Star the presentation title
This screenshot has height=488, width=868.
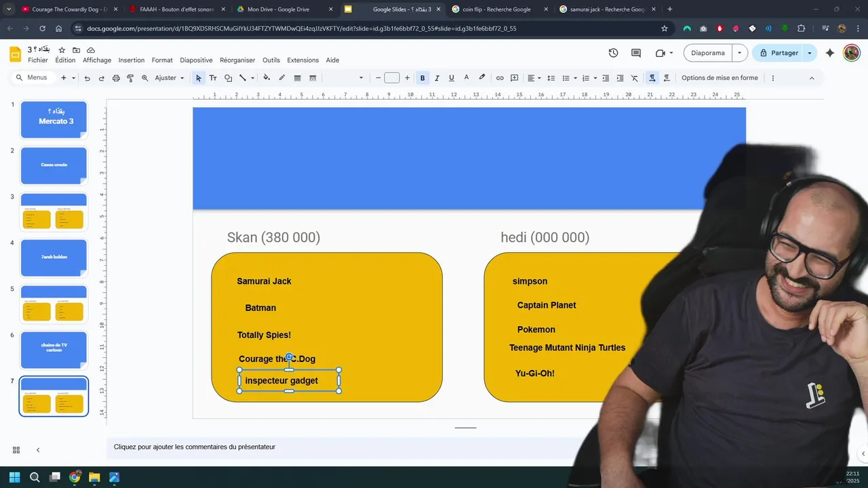(62, 50)
